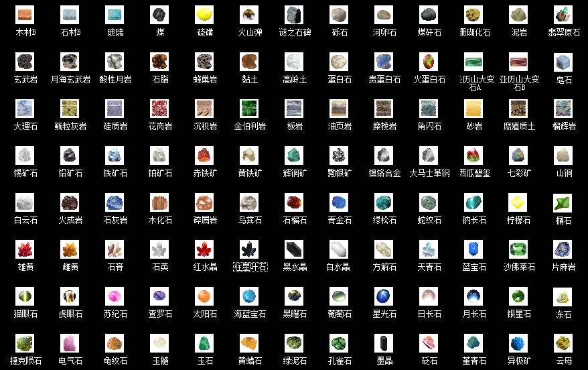588x370 pixels.
Task: Select the 月长石 moonstone icon
Action: (473, 296)
